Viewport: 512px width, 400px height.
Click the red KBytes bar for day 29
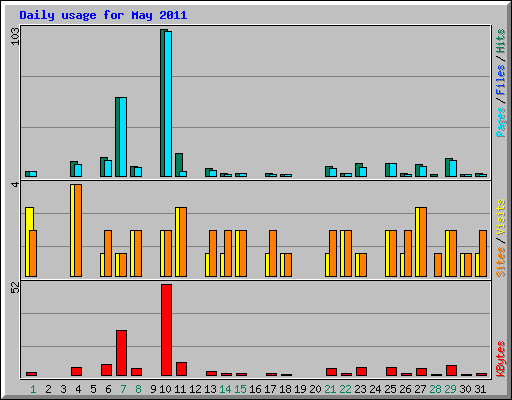(x=451, y=371)
